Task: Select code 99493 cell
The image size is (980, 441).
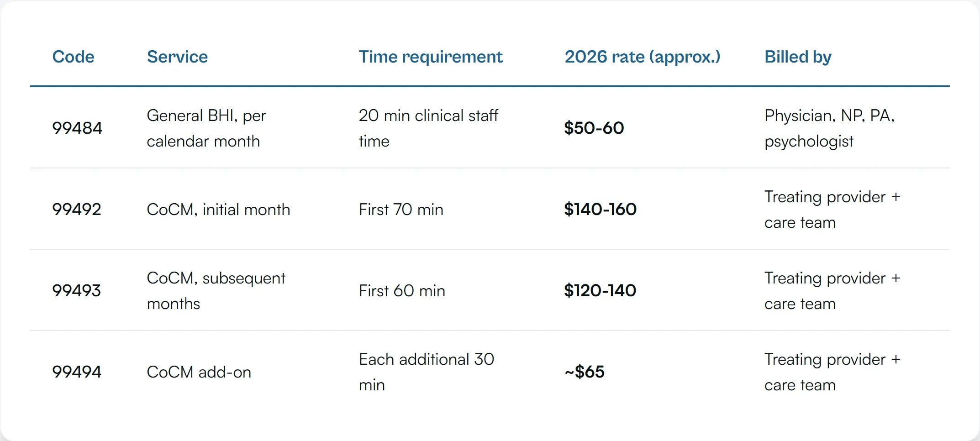Action: (77, 290)
